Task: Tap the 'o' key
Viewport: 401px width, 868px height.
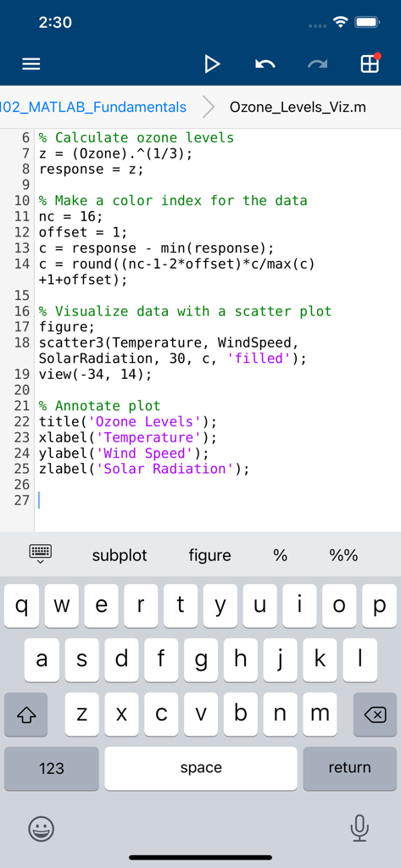Action: [339, 605]
